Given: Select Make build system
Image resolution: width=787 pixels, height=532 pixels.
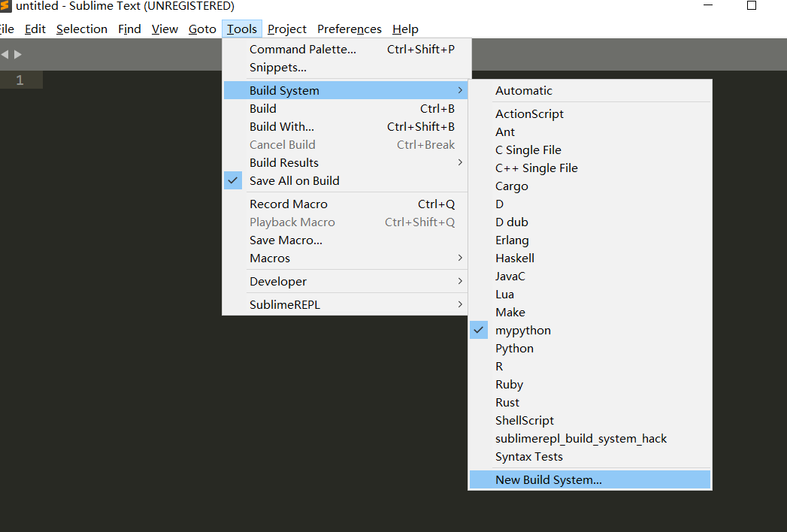Looking at the screenshot, I should [590, 312].
